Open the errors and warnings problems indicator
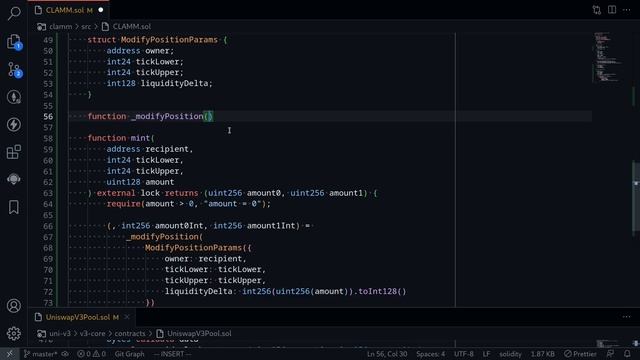Viewport: 640px width, 360px height. tap(91, 354)
